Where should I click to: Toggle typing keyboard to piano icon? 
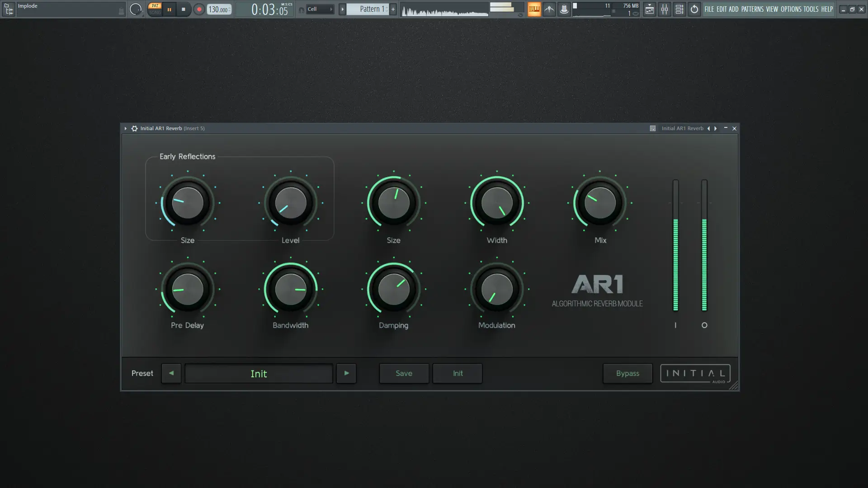click(534, 9)
